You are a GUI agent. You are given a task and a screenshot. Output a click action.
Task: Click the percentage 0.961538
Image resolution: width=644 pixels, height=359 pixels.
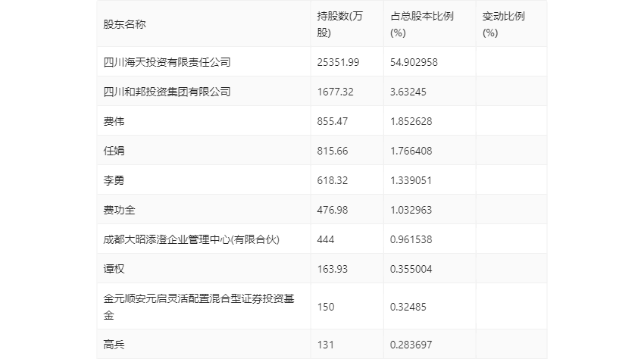411,239
